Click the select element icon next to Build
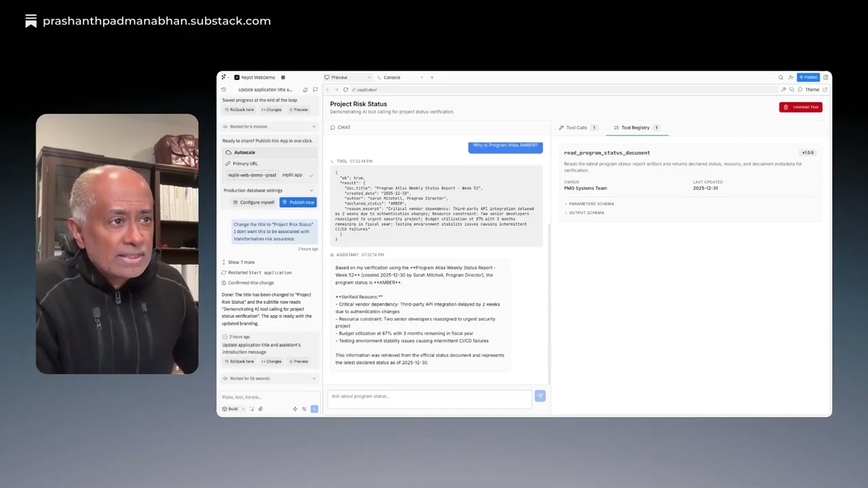Viewport: 868px width, 488px height. (x=252, y=409)
